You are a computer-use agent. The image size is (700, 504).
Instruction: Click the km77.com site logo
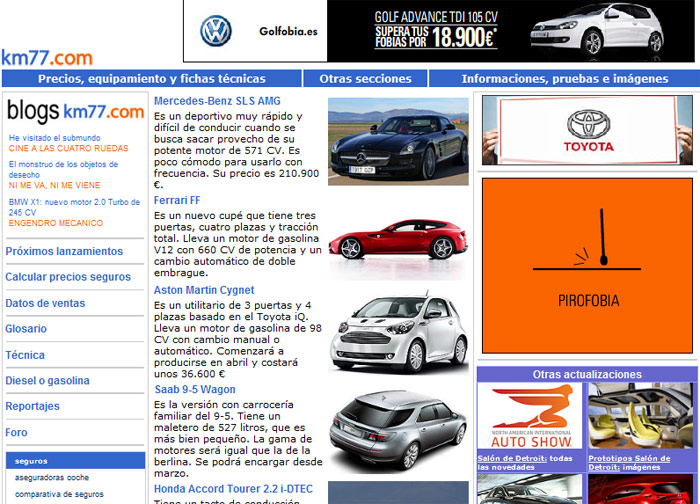pyautogui.click(x=47, y=58)
